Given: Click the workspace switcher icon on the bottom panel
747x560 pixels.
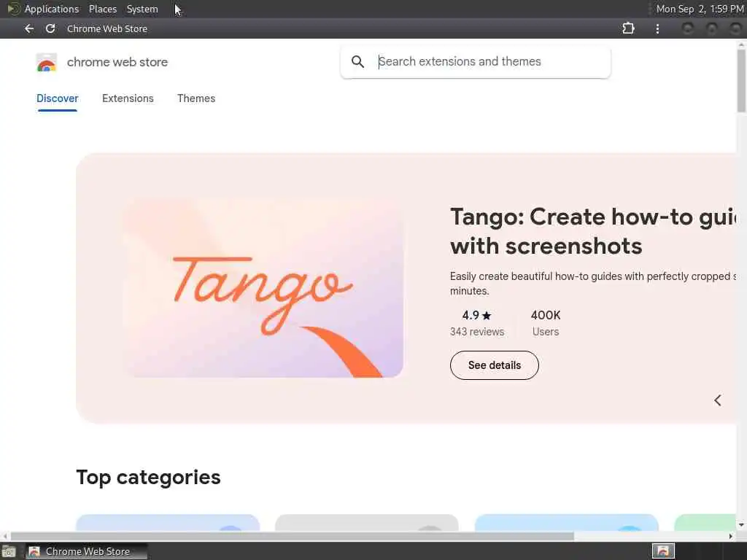Looking at the screenshot, I should pyautogui.click(x=663, y=551).
